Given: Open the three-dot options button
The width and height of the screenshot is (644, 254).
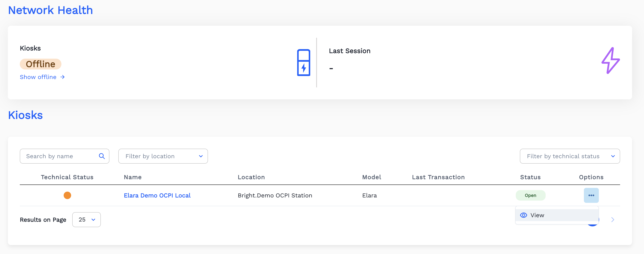Looking at the screenshot, I should pyautogui.click(x=591, y=195).
